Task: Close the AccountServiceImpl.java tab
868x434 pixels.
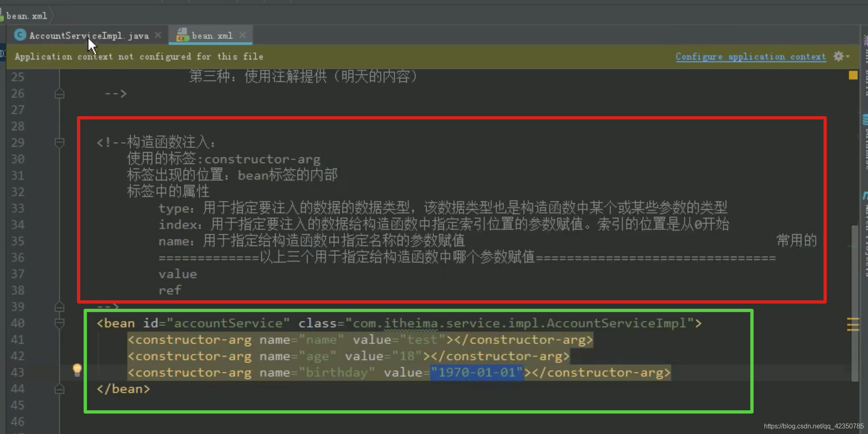Action: pos(158,36)
